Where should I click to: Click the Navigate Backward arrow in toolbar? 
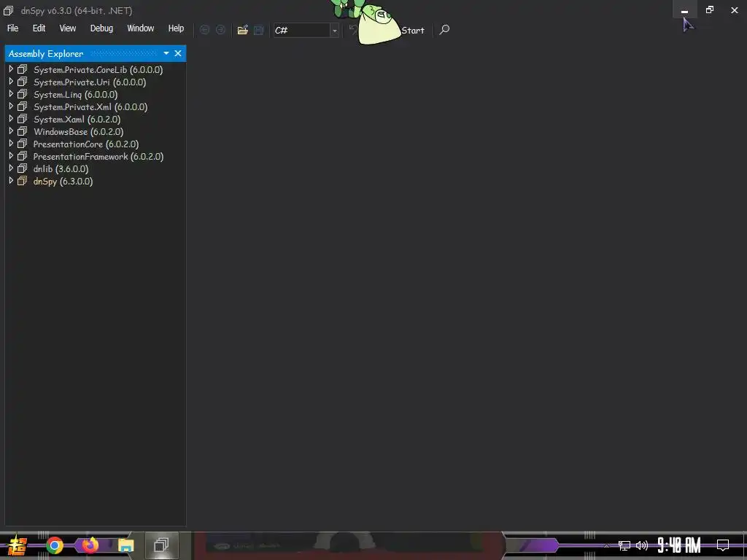point(204,30)
